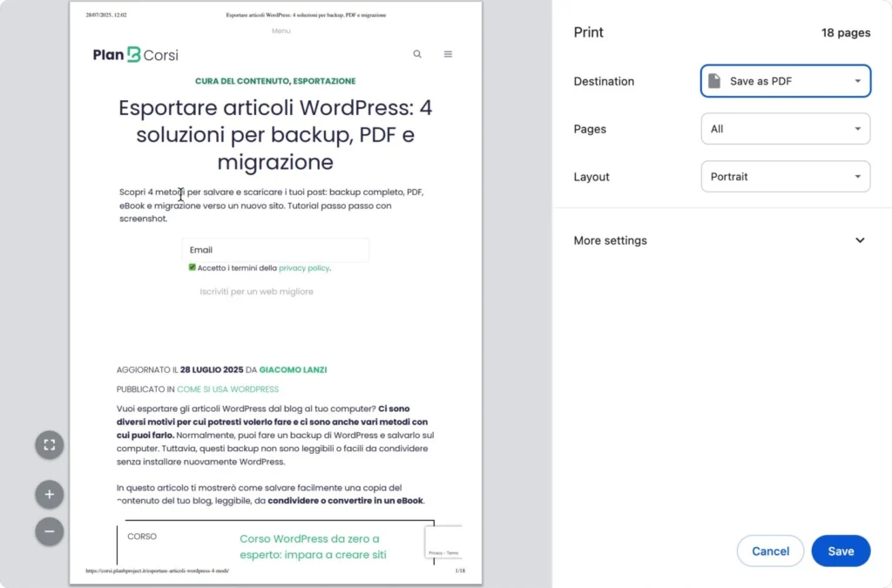
Task: Click the preview page thumbnail
Action: tap(275, 293)
